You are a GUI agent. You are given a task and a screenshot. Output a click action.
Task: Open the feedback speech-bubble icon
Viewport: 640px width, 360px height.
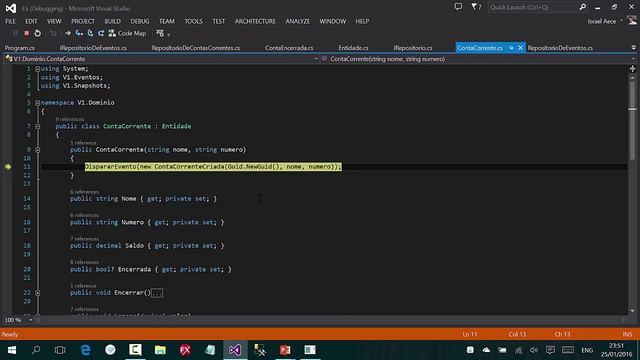pos(458,7)
